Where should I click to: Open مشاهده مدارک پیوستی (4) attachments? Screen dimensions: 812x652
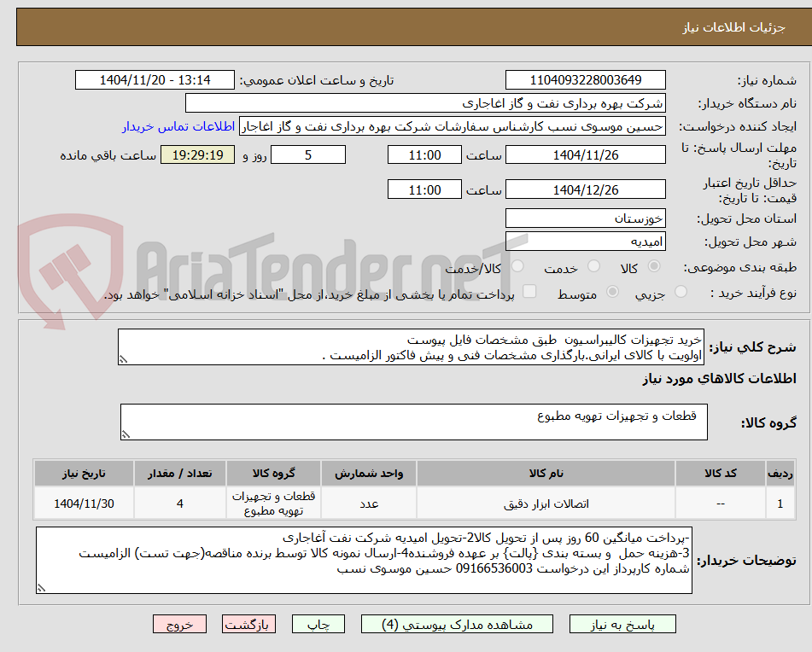click(457, 624)
